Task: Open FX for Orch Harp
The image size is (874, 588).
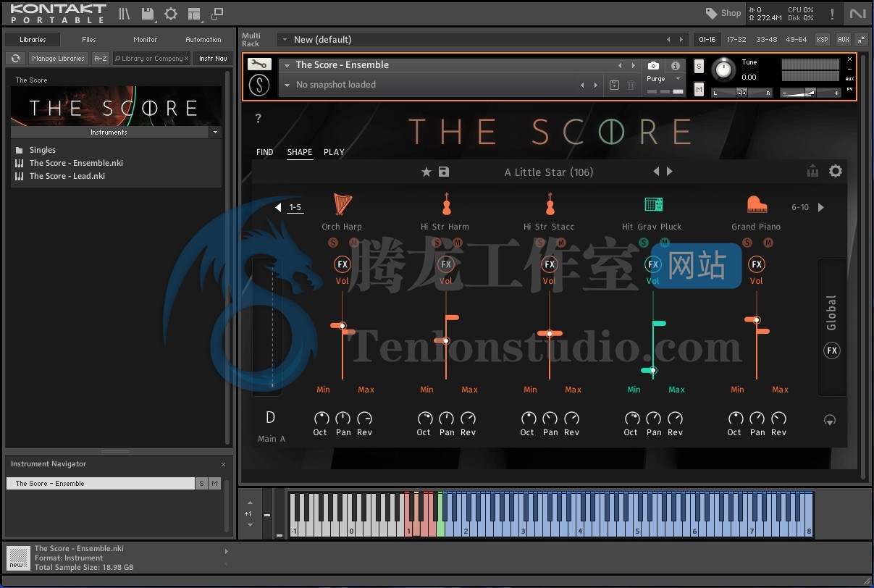Action: click(343, 264)
